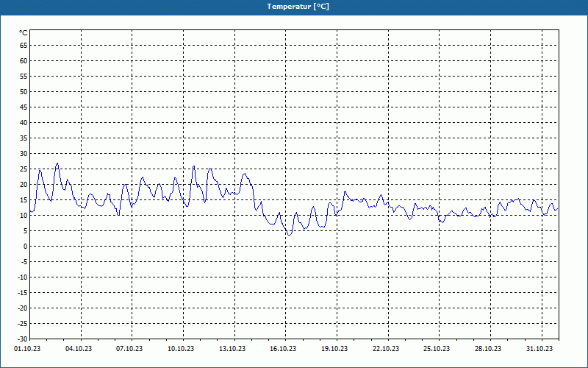The height and width of the screenshot is (368, 588).
Task: Click the 50 y-axis label
Action: pos(24,91)
